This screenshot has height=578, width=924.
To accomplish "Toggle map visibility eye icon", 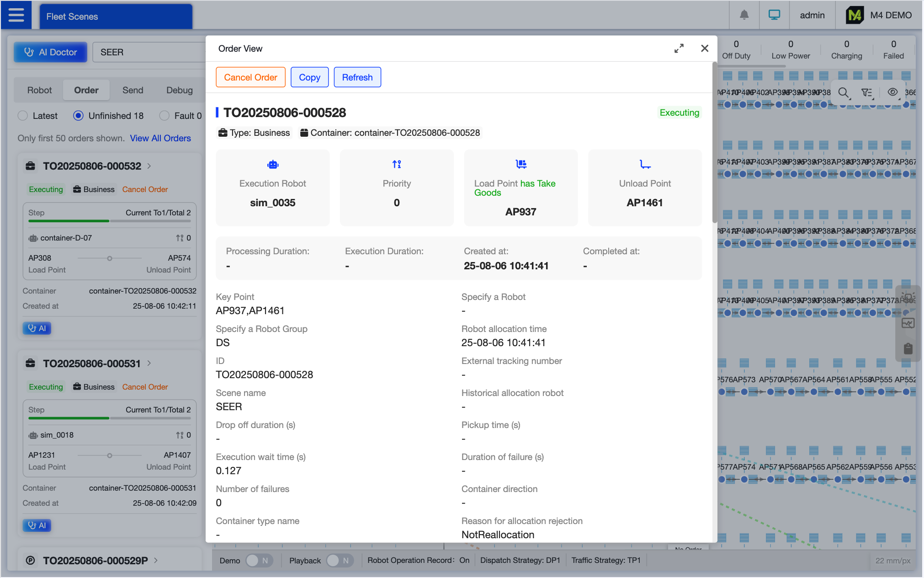I will (x=892, y=92).
